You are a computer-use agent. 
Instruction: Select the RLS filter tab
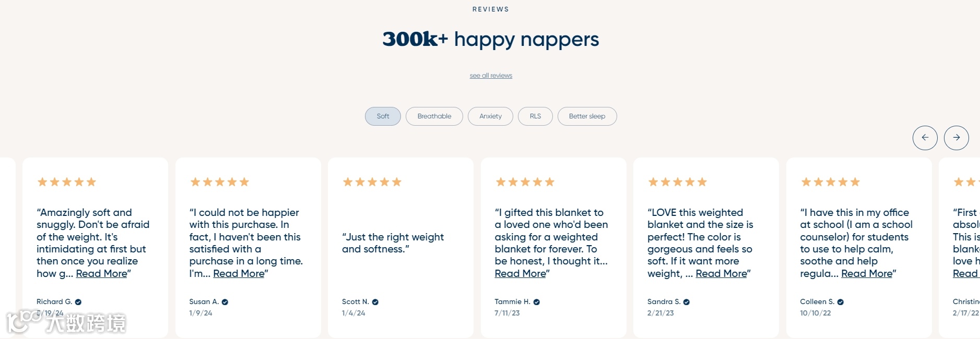pos(535,116)
